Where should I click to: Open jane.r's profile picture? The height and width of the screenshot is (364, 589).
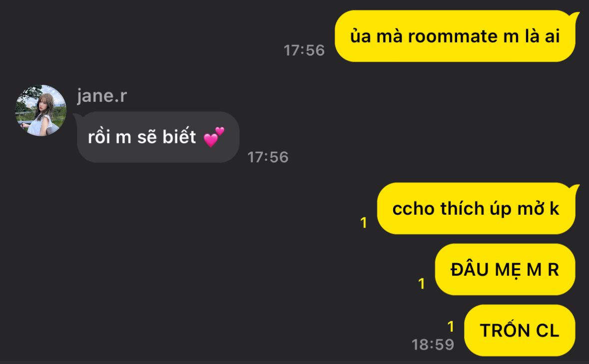click(40, 110)
